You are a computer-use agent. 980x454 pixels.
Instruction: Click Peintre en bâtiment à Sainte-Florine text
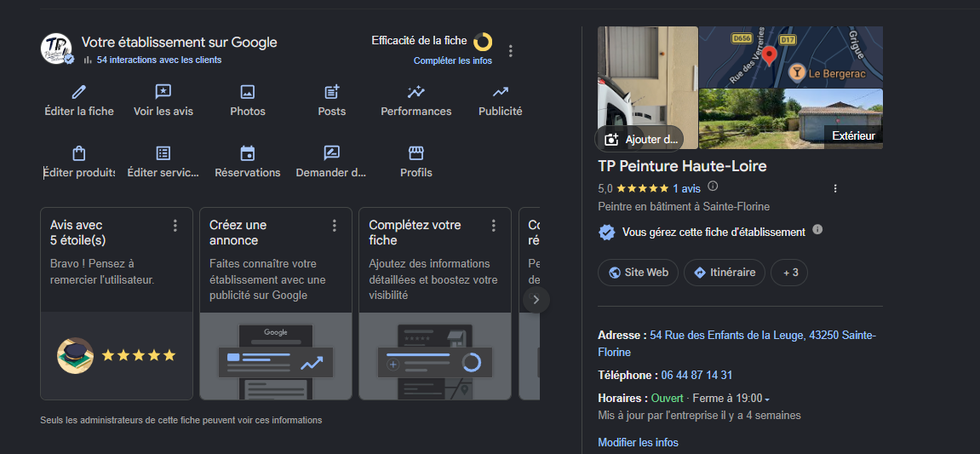click(x=684, y=206)
